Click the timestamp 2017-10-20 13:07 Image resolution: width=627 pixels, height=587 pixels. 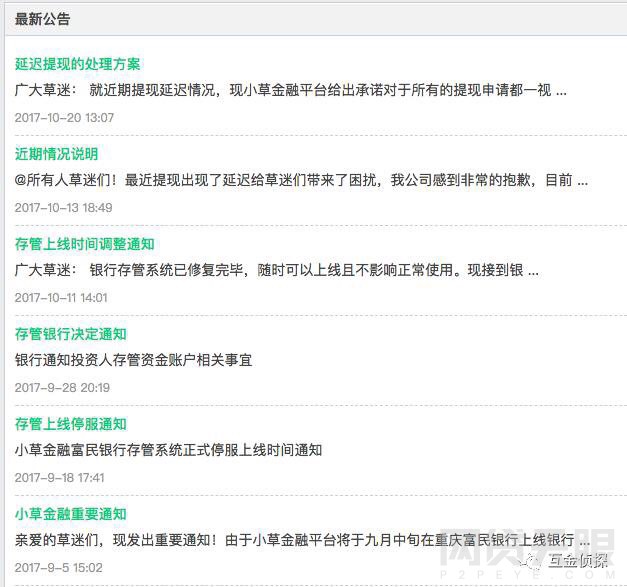point(64,118)
